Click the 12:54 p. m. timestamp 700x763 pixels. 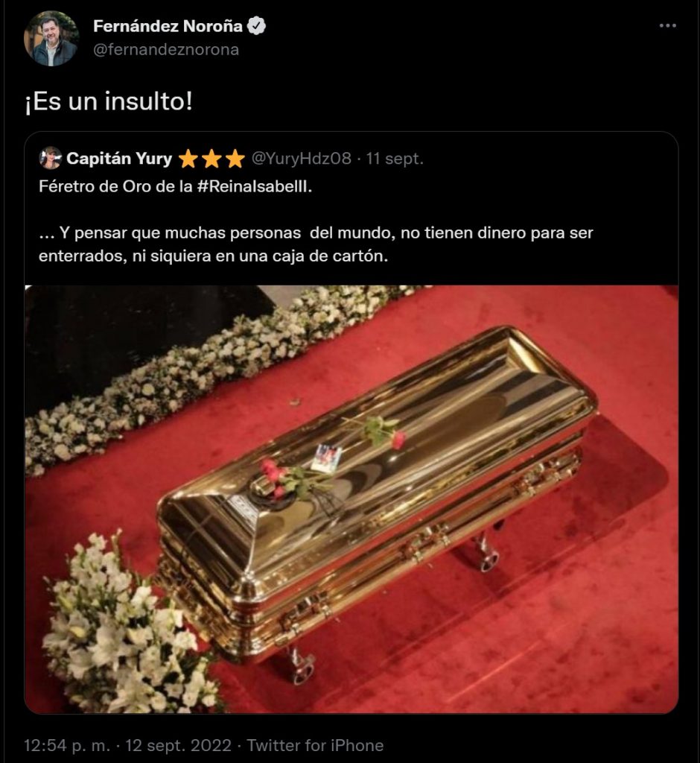67,745
